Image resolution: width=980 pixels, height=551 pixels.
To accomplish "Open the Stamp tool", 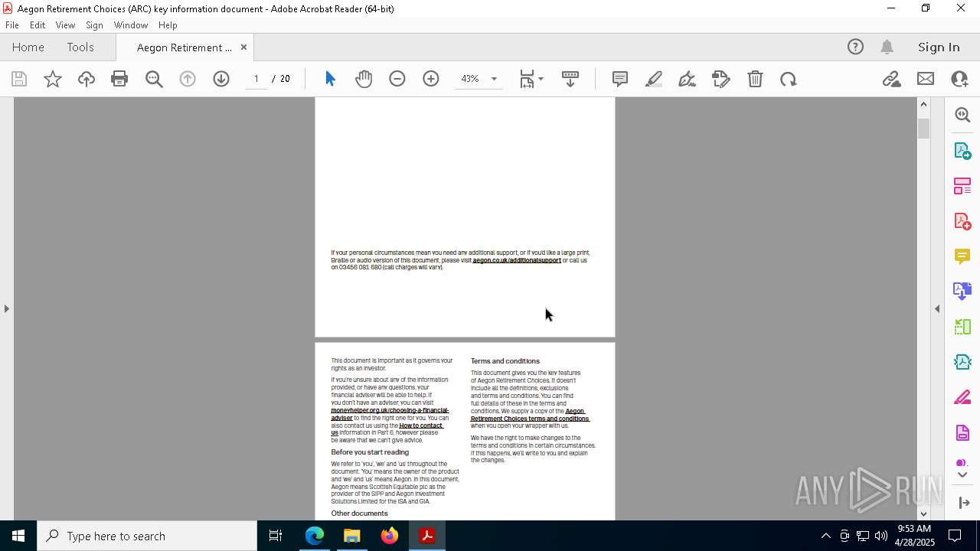I will coord(721,79).
